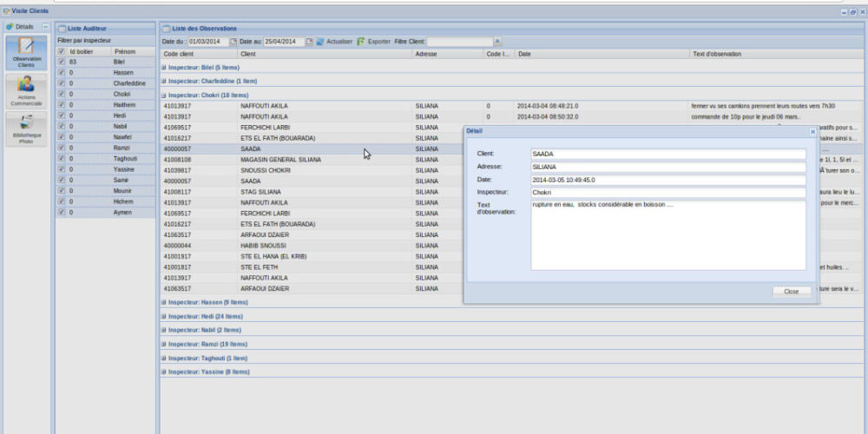The width and height of the screenshot is (868, 434).
Task: Sort by the Code client column header
Action: click(200, 54)
